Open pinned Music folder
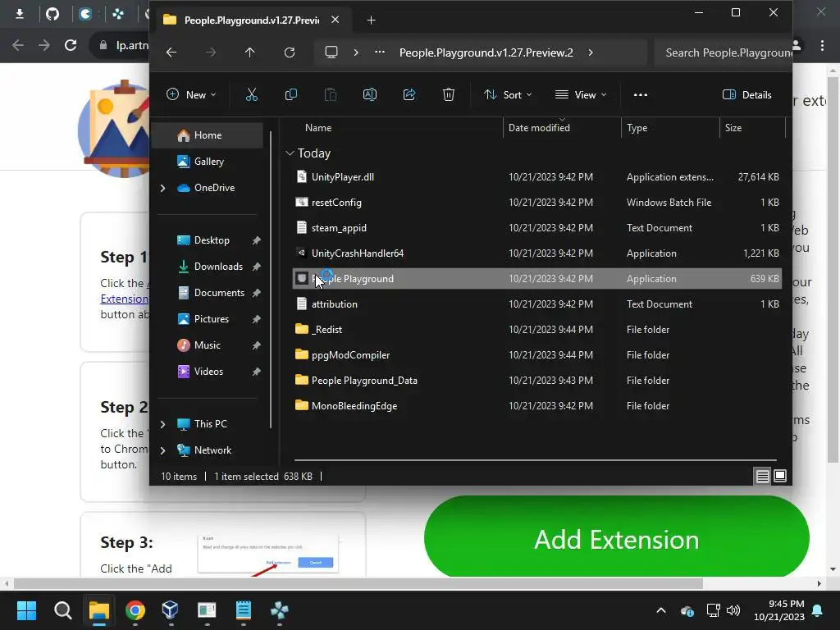 click(x=208, y=345)
